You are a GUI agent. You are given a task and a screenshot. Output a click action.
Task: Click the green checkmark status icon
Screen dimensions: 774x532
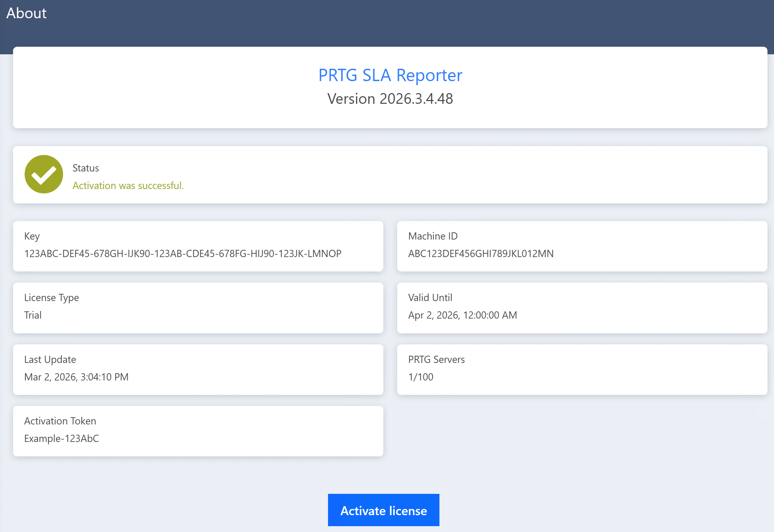click(44, 174)
